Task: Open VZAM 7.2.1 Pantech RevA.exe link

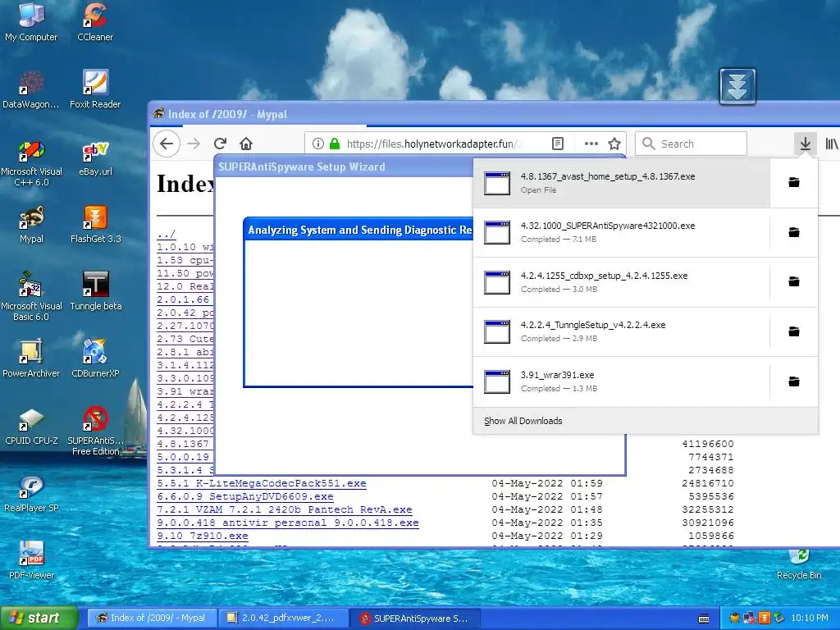Action: coord(285,509)
